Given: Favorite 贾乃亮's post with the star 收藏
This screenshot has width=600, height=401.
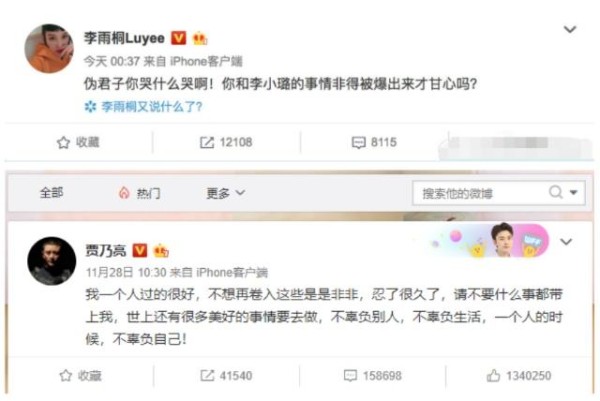Looking at the screenshot, I should [81, 375].
